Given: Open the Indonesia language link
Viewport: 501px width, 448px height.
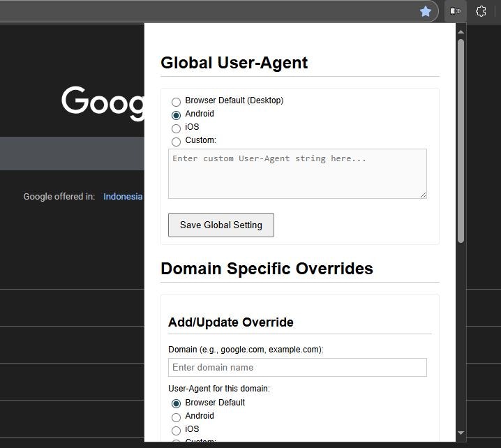Looking at the screenshot, I should click(x=123, y=197).
